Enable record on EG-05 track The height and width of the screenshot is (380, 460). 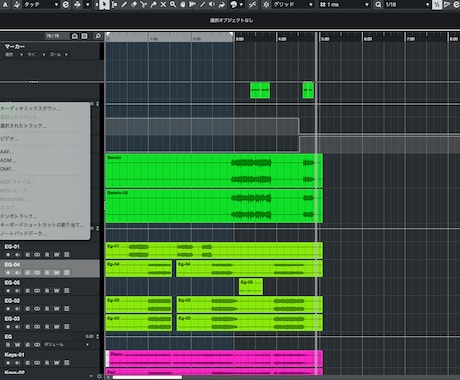(8, 291)
